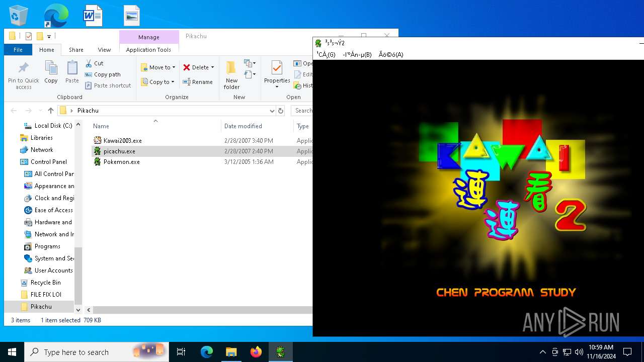
Task: Open the (B) menu in game window
Action: pyautogui.click(x=357, y=54)
